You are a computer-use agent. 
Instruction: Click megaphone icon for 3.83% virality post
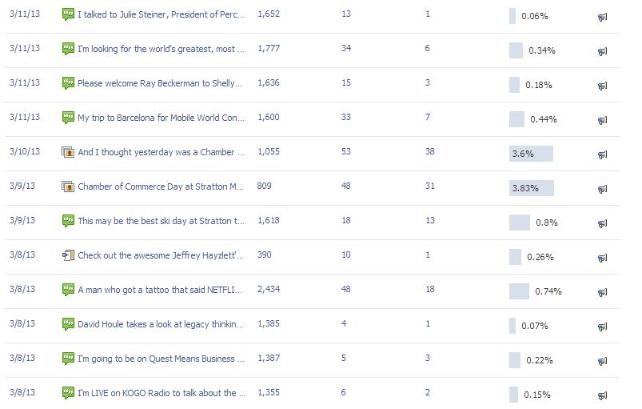(x=602, y=188)
